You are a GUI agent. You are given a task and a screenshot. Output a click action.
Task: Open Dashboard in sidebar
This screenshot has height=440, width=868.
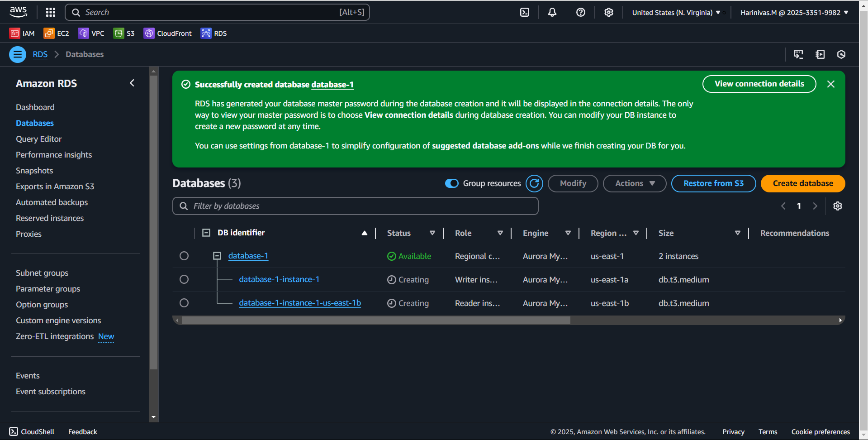coord(35,107)
